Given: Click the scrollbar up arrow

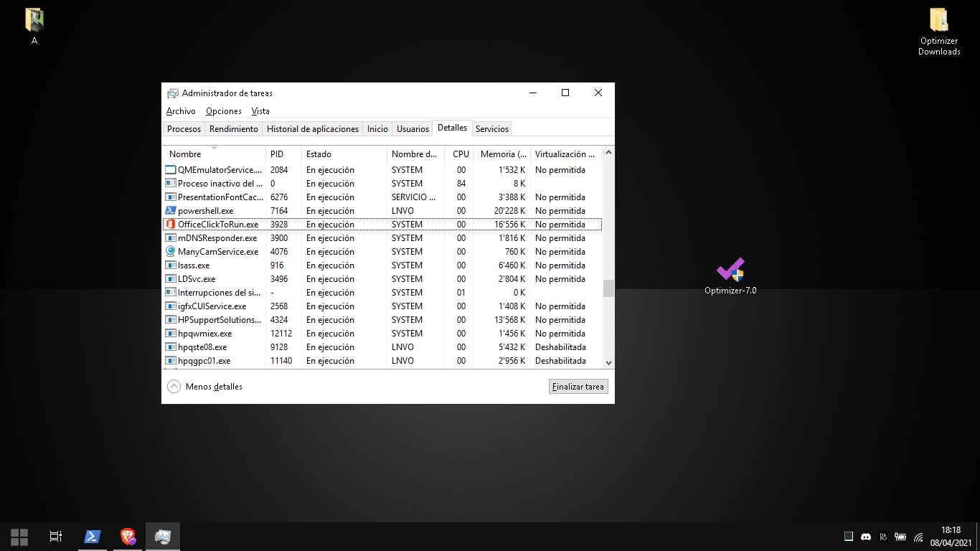Looking at the screenshot, I should coord(608,152).
